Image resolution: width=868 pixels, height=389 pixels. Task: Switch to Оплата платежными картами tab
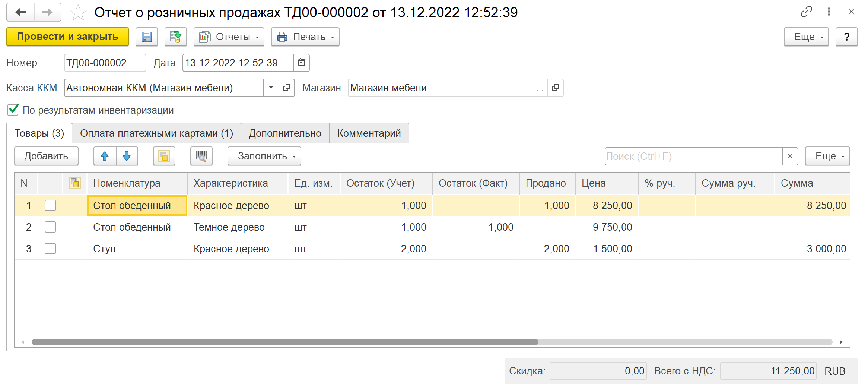156,133
